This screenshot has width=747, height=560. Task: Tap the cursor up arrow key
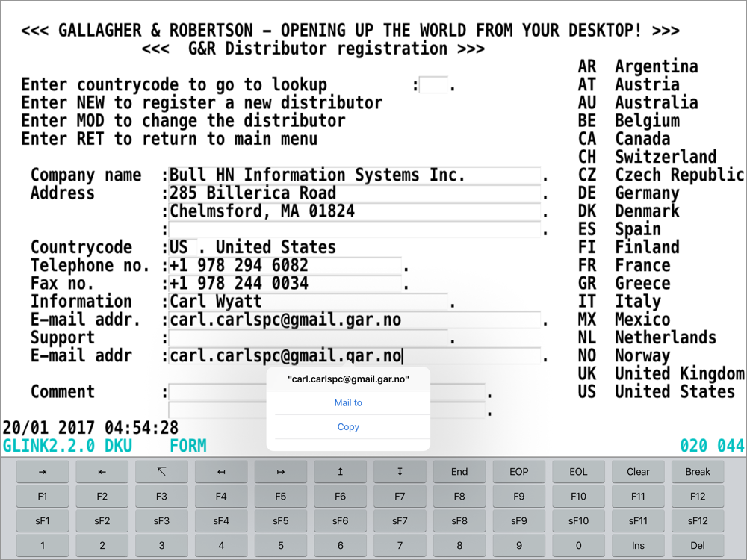[x=340, y=471]
